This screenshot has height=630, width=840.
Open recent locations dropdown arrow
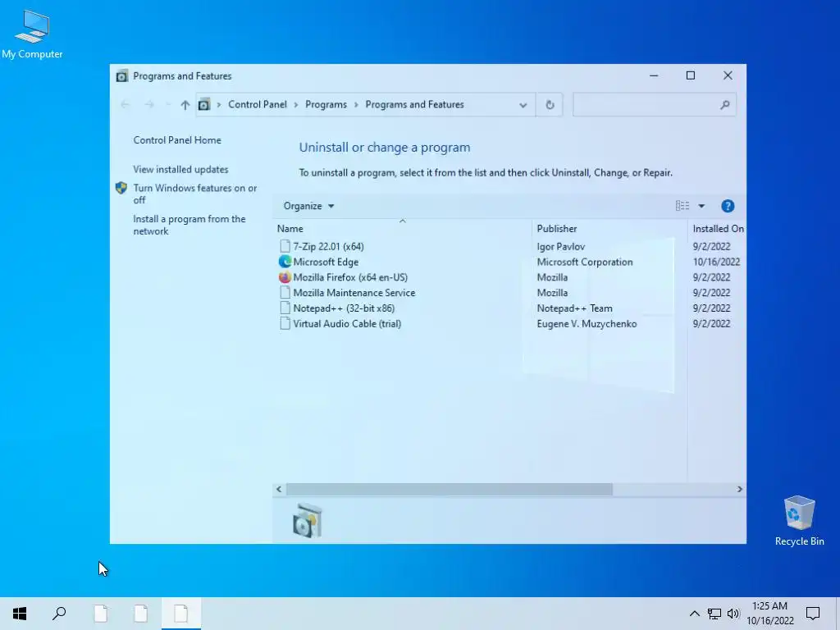167,105
